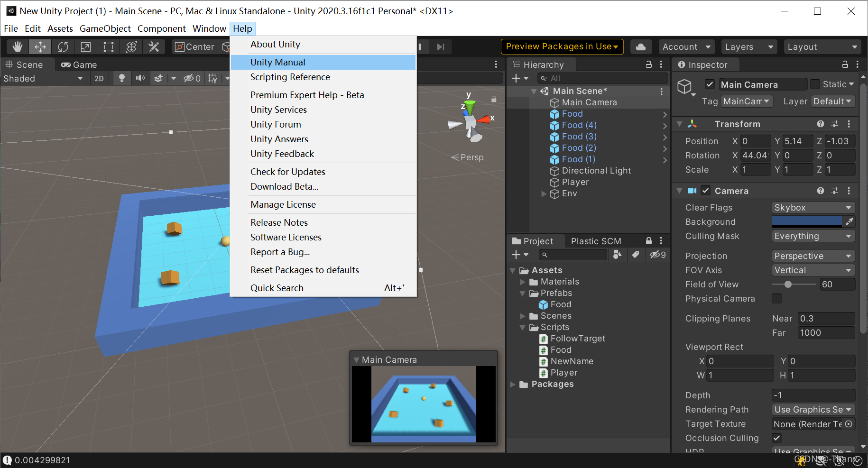Switch to the Game tab

tap(79, 64)
